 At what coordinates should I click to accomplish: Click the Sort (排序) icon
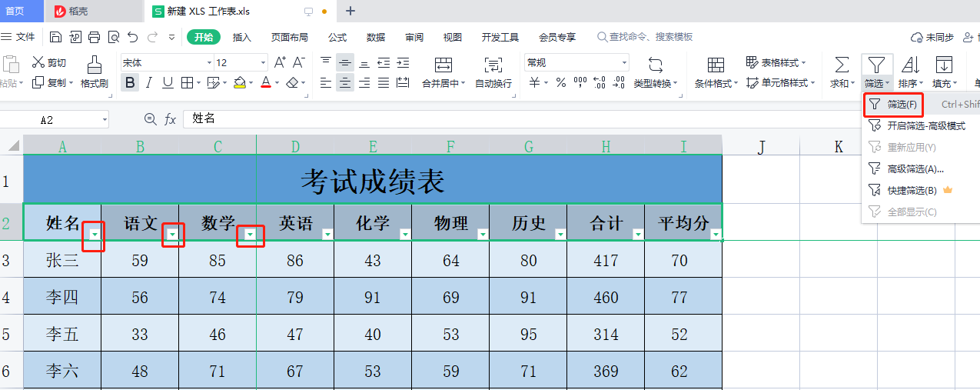910,65
